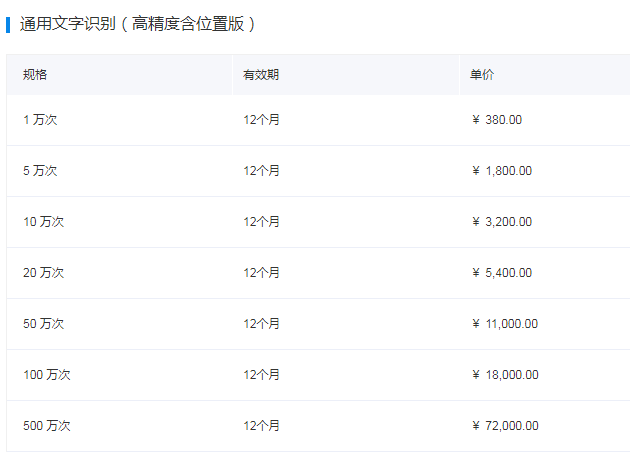This screenshot has height=456, width=630.
Task: Select the 5 万次 spec cell
Action: [40, 171]
